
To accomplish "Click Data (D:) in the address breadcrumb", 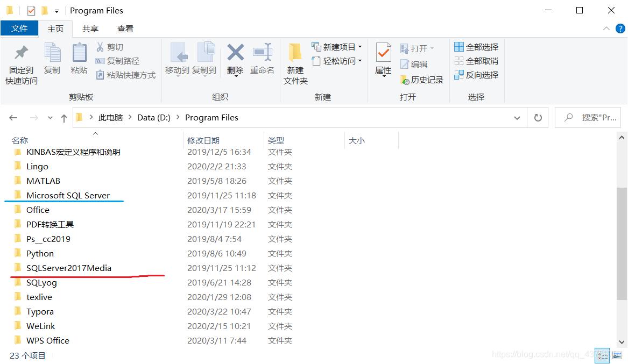I will pos(154,118).
